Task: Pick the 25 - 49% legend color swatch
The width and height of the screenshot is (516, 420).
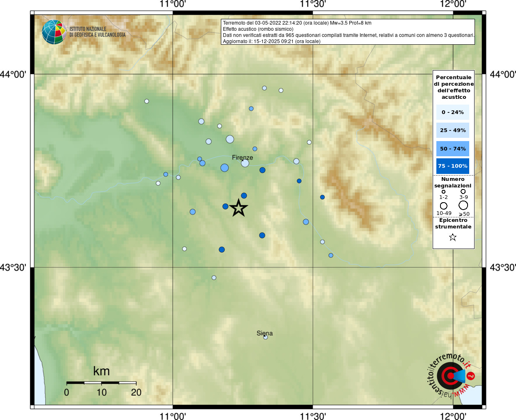Action: tap(453, 130)
